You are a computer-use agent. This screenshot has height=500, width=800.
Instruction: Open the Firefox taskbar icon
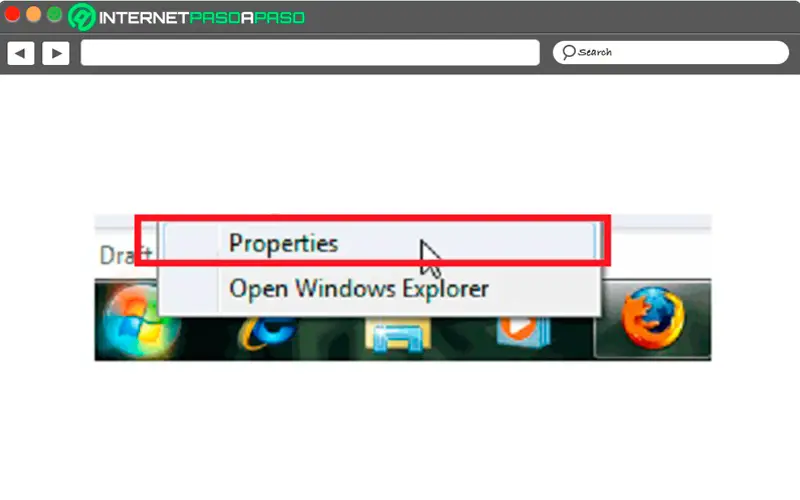click(x=653, y=318)
